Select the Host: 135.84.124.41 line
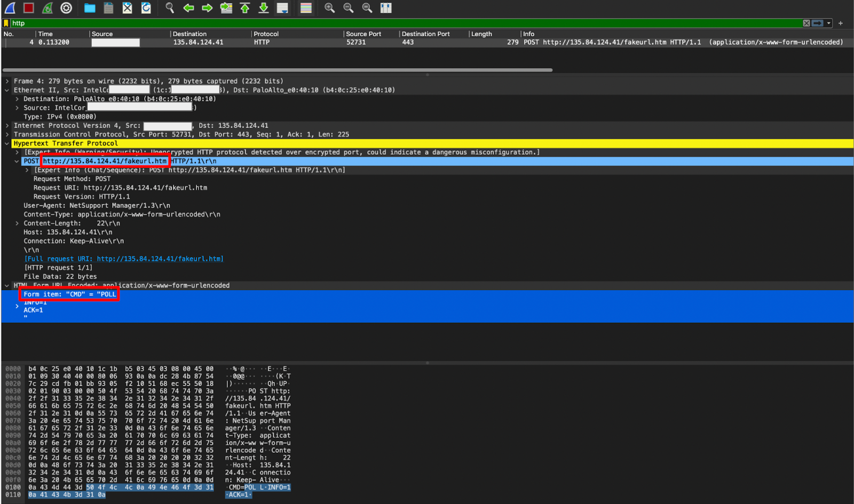The width and height of the screenshot is (854, 504). coord(68,233)
